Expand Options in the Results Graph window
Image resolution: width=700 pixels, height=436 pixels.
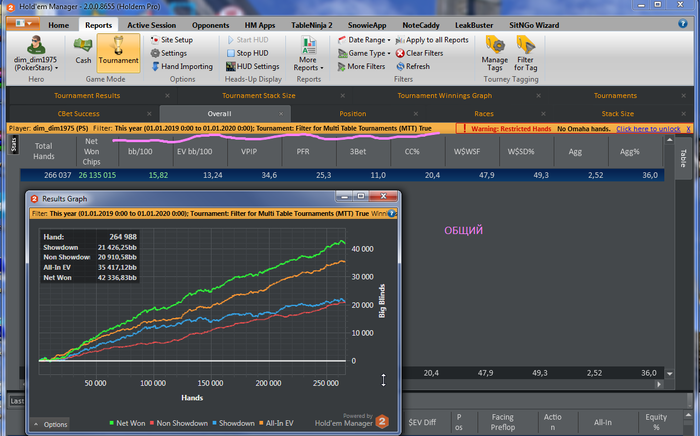50,424
